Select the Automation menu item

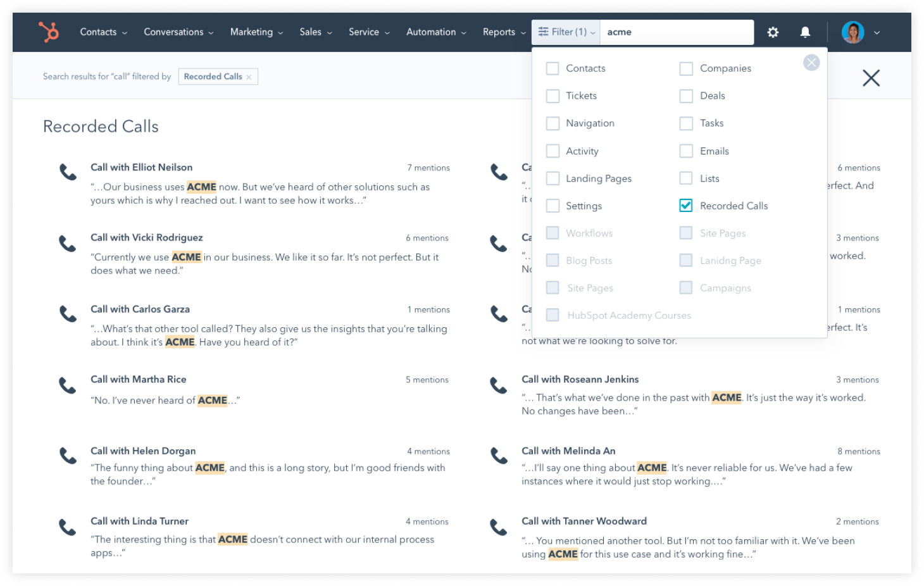tap(435, 32)
